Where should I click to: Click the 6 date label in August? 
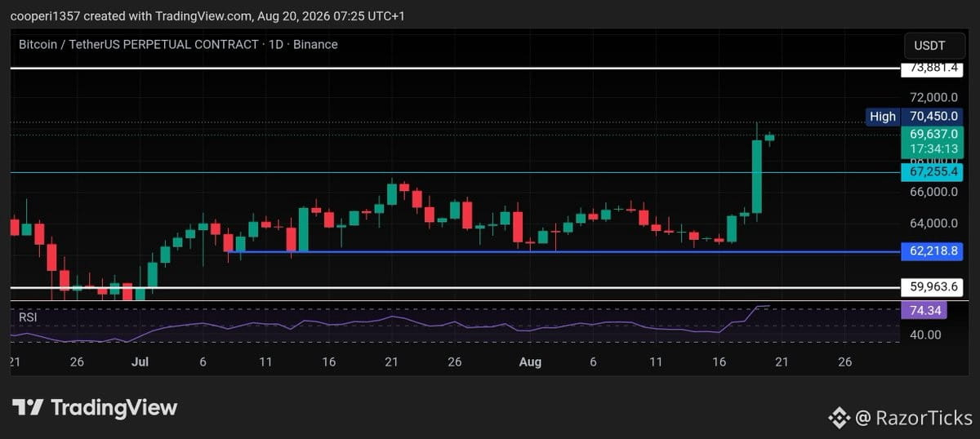(593, 361)
